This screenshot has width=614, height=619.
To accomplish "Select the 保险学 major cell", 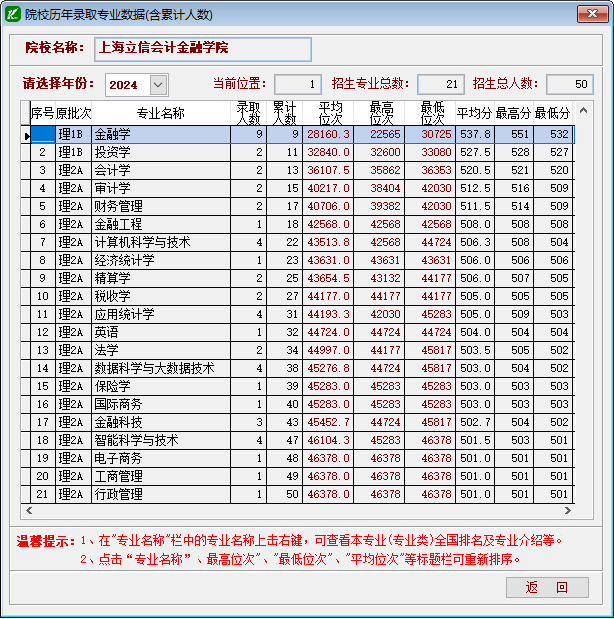I will point(161,386).
